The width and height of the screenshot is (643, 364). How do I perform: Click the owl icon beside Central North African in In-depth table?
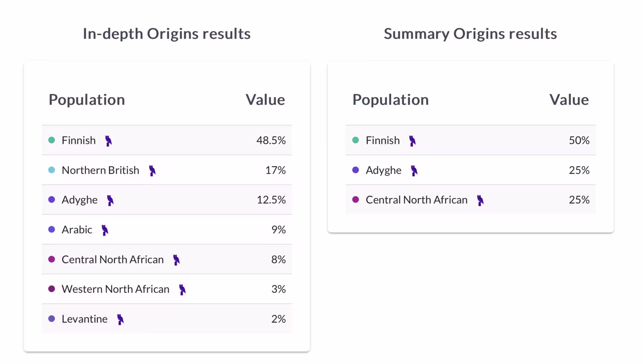coord(177,260)
